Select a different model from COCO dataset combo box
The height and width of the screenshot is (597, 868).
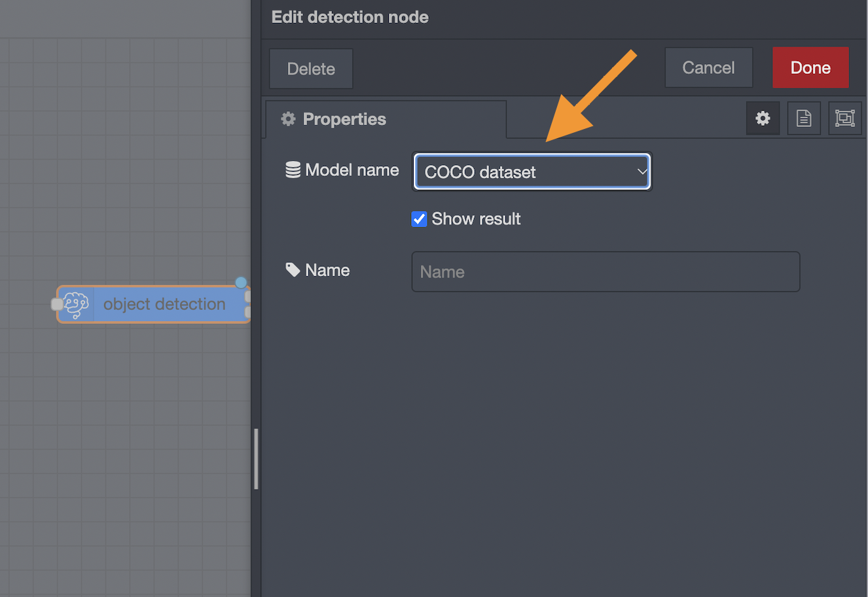point(532,172)
